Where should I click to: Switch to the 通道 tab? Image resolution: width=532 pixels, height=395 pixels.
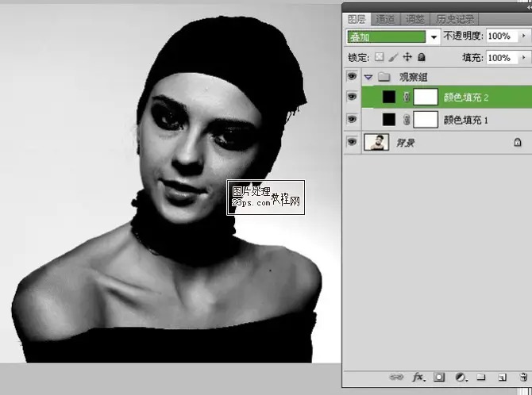(385, 18)
